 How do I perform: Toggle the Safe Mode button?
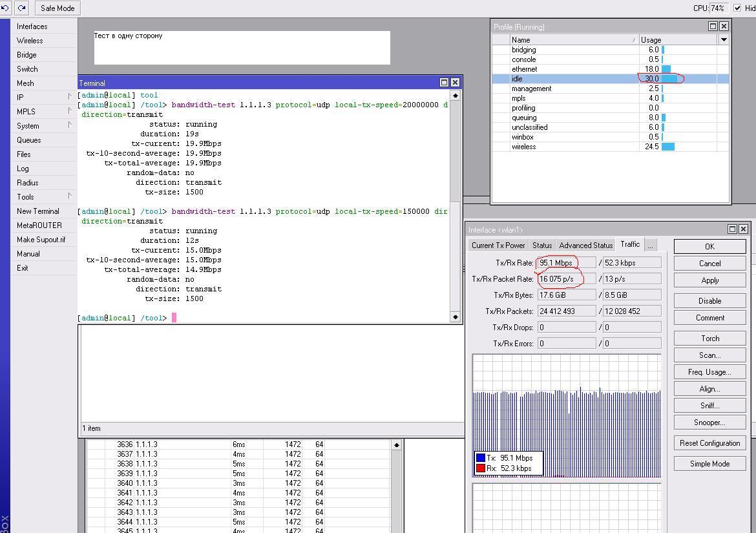(57, 8)
